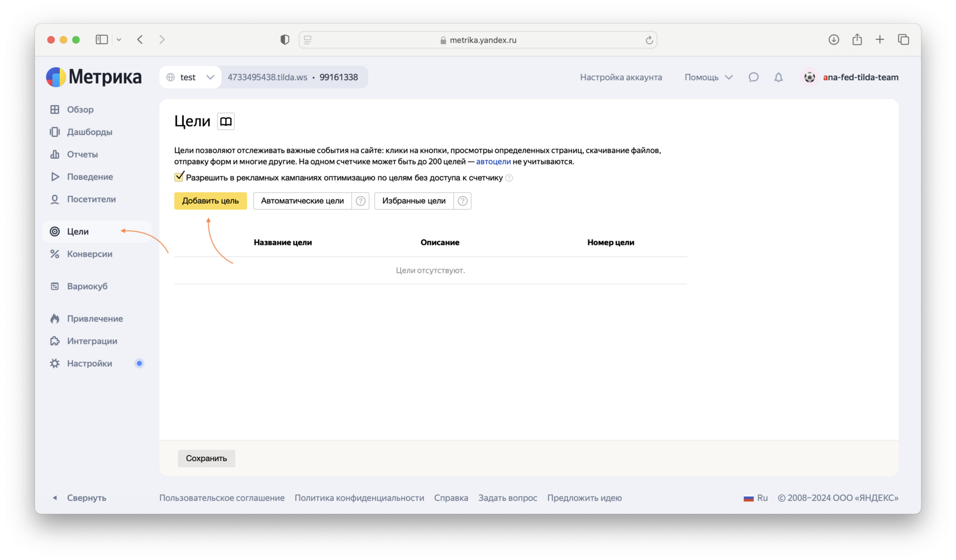956x560 pixels.
Task: Open the chat speech bubble icon
Action: click(x=753, y=77)
